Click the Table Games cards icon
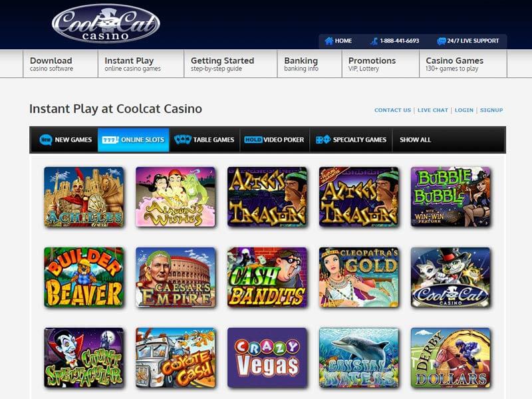The image size is (532, 399). 182,140
